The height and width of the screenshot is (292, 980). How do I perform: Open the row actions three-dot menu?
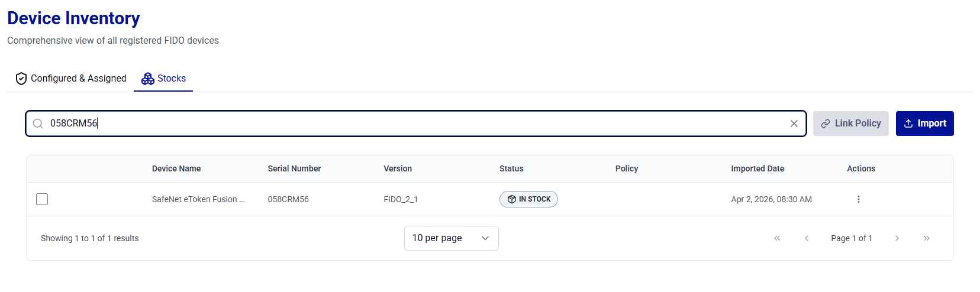tap(858, 199)
